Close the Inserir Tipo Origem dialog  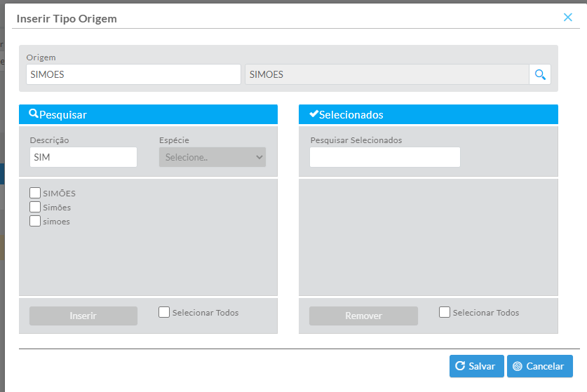[568, 18]
